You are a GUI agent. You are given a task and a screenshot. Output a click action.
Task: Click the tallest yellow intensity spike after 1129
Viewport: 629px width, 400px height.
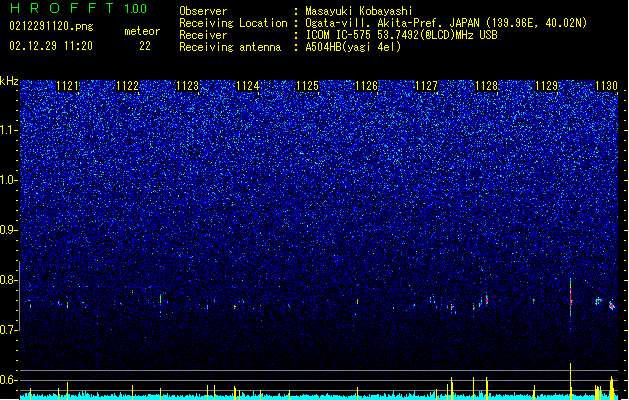[x=570, y=381]
